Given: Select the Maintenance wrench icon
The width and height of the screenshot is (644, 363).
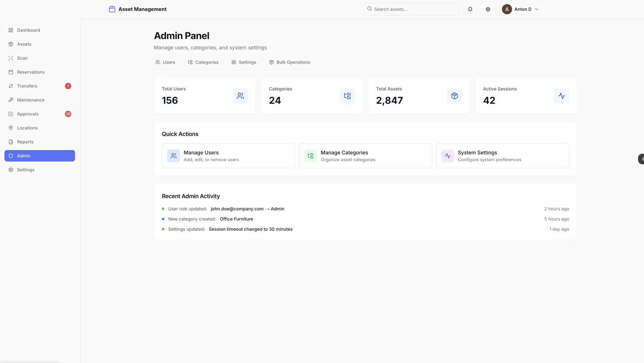Looking at the screenshot, I should click(10, 100).
